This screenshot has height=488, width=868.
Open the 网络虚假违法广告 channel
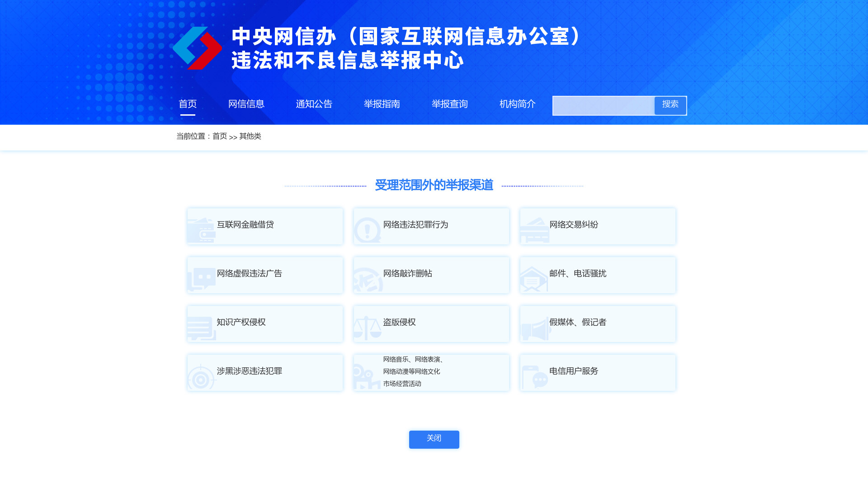pos(265,275)
